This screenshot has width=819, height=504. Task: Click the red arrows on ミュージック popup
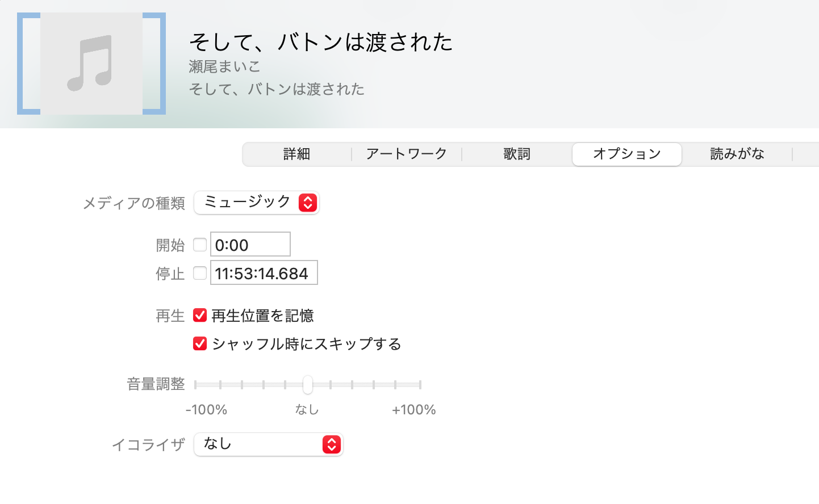click(x=308, y=203)
